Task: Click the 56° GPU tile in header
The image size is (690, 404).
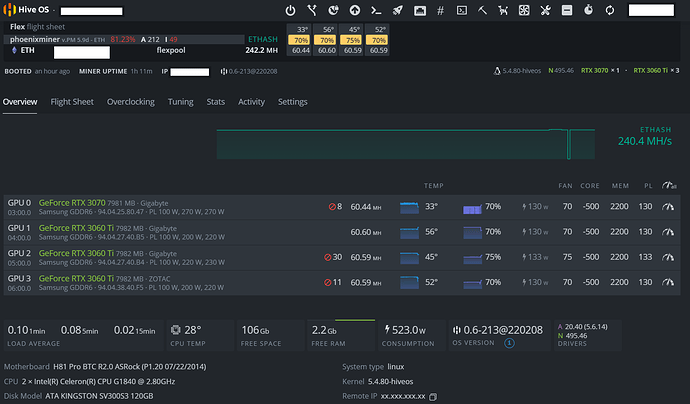Action: tap(325, 40)
